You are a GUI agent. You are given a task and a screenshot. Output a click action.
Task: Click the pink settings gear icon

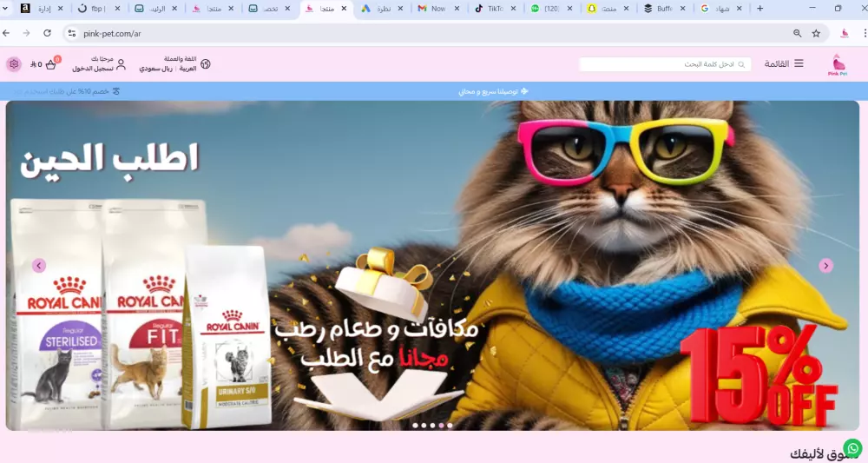coord(14,64)
